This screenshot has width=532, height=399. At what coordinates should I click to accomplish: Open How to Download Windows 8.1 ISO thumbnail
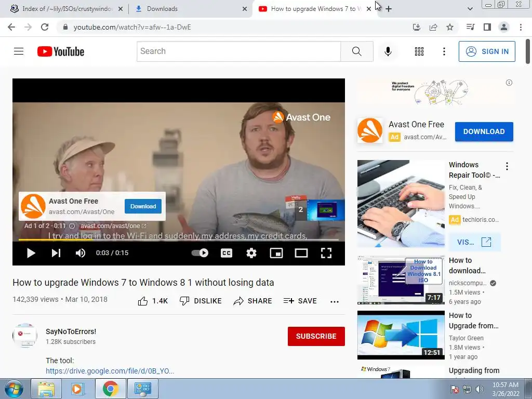click(x=401, y=280)
